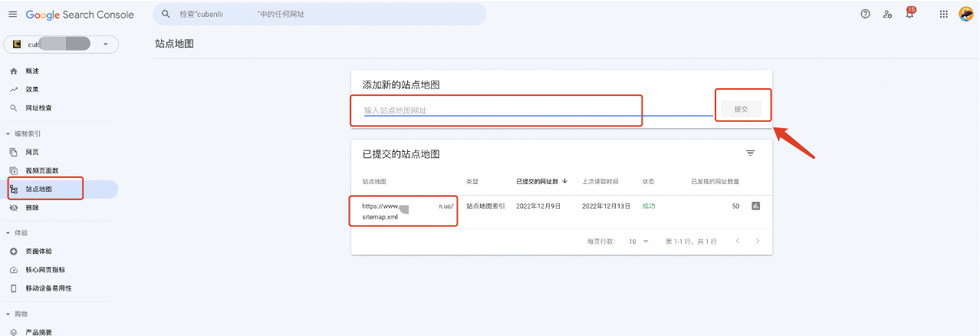Collapse the 编制索引 section

8,133
